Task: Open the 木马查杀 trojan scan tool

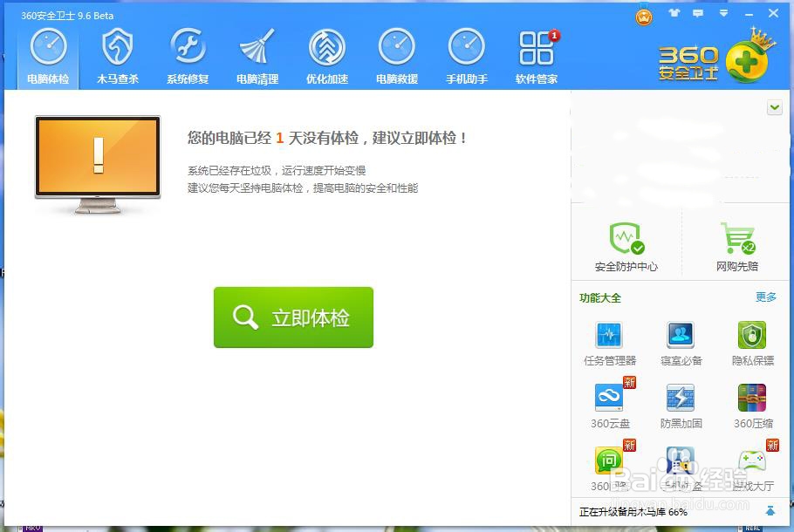Action: [118, 52]
